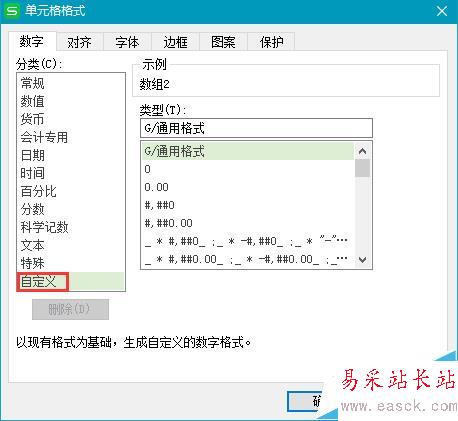The width and height of the screenshot is (458, 421).
Task: Select the 时间 category
Action: (x=71, y=173)
